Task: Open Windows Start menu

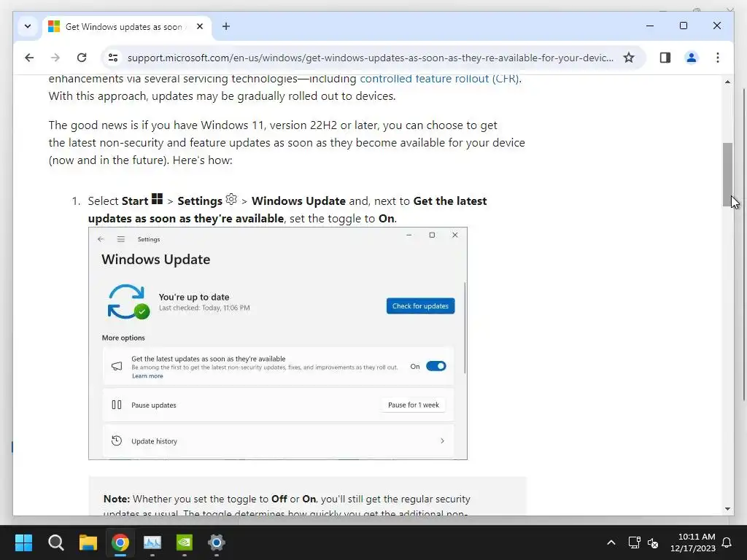Action: (23, 542)
